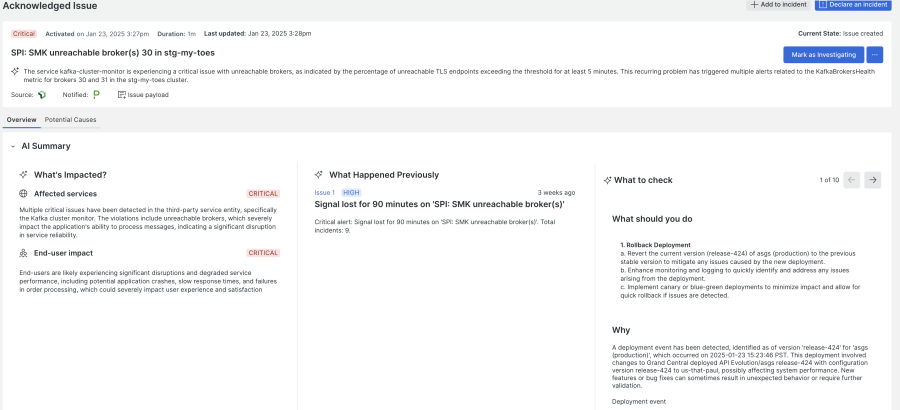Switch to the Potential Causes tab
This screenshot has width=900, height=410.
[x=71, y=120]
